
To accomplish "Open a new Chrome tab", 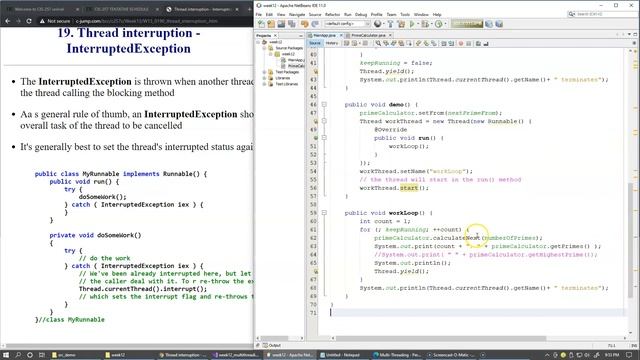I will pyautogui.click(x=249, y=9).
